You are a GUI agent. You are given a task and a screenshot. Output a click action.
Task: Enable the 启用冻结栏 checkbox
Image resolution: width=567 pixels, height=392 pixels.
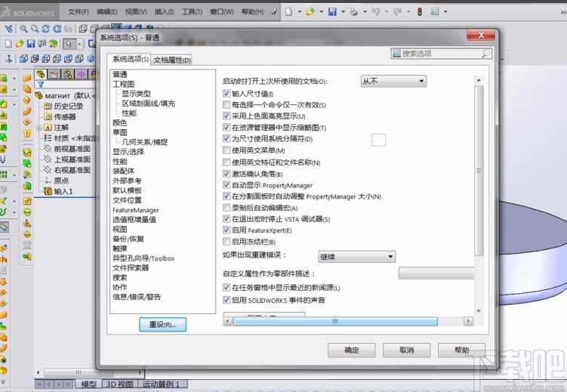[226, 241]
